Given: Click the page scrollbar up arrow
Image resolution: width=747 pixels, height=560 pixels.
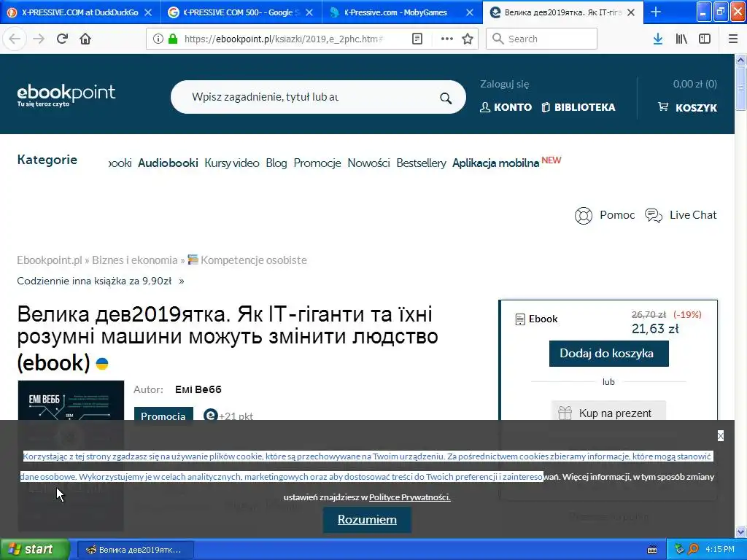Looking at the screenshot, I should [x=741, y=60].
